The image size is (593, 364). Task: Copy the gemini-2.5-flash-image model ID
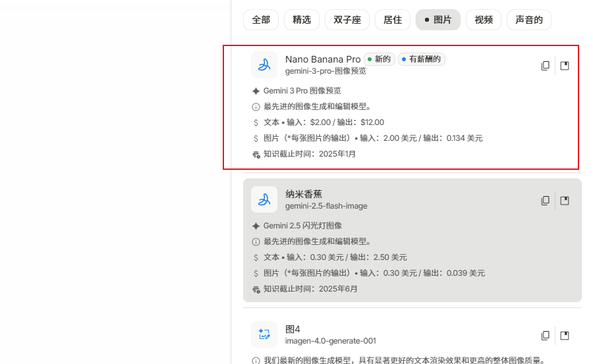[x=545, y=201]
